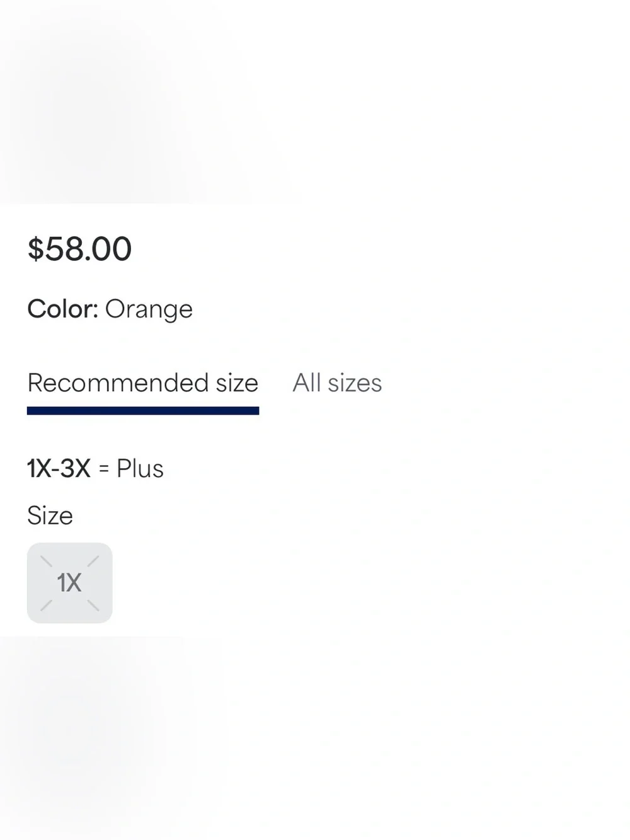
Task: Open the Recommended size tab
Action: click(143, 383)
